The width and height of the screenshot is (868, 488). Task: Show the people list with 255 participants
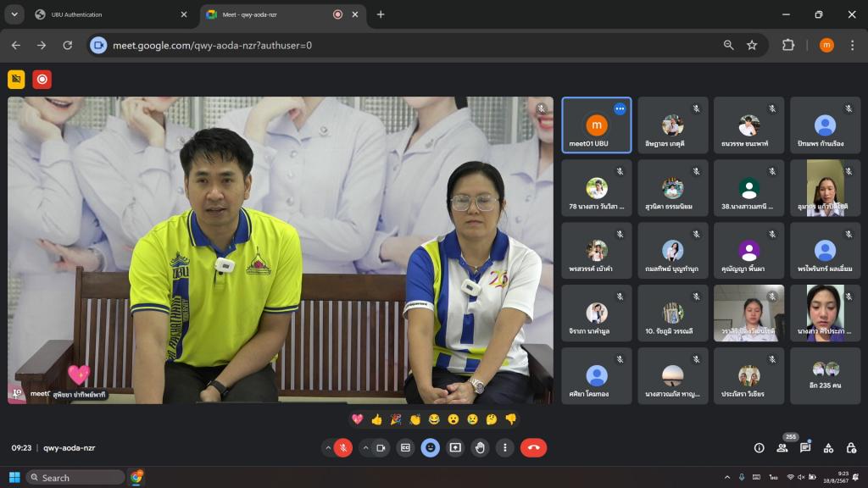pyautogui.click(x=782, y=448)
